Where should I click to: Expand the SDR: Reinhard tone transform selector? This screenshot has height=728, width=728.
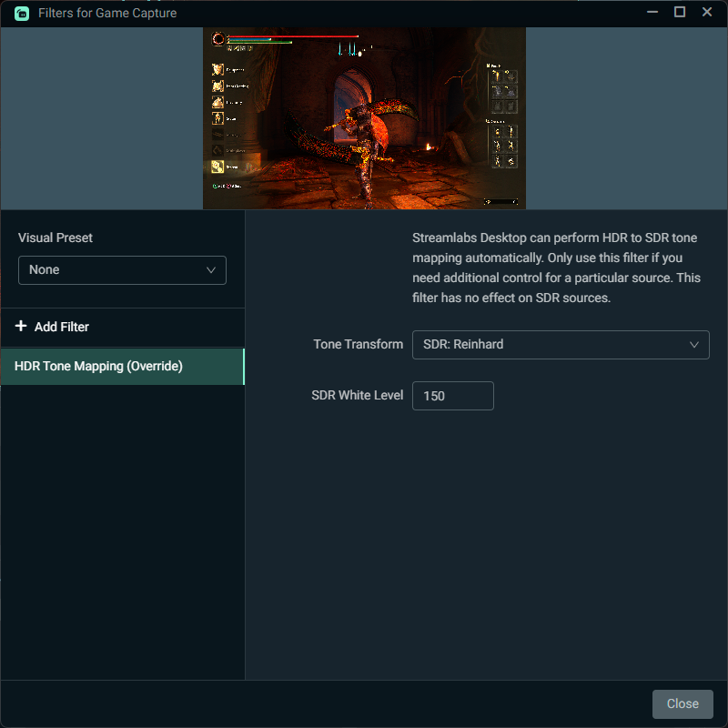pos(560,345)
